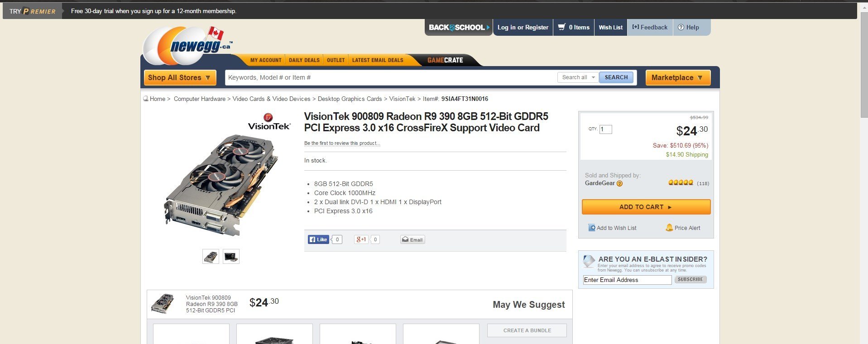868x344 pixels.
Task: Click the Feedback plus icon
Action: point(636,27)
